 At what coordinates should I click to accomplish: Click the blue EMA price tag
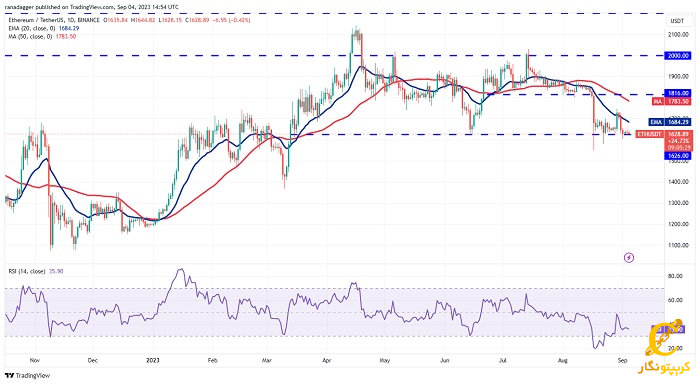click(664, 122)
